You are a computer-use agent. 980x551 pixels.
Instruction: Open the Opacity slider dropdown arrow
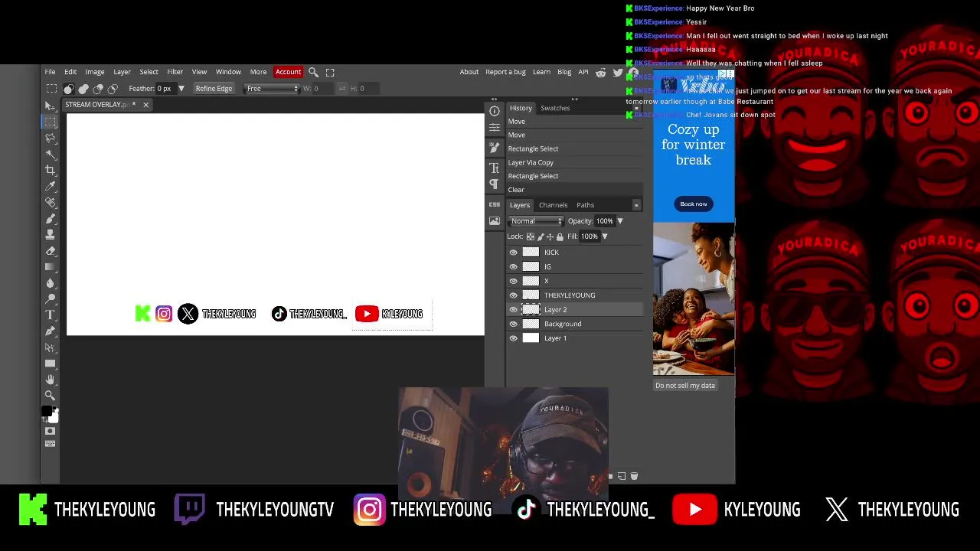tap(619, 221)
